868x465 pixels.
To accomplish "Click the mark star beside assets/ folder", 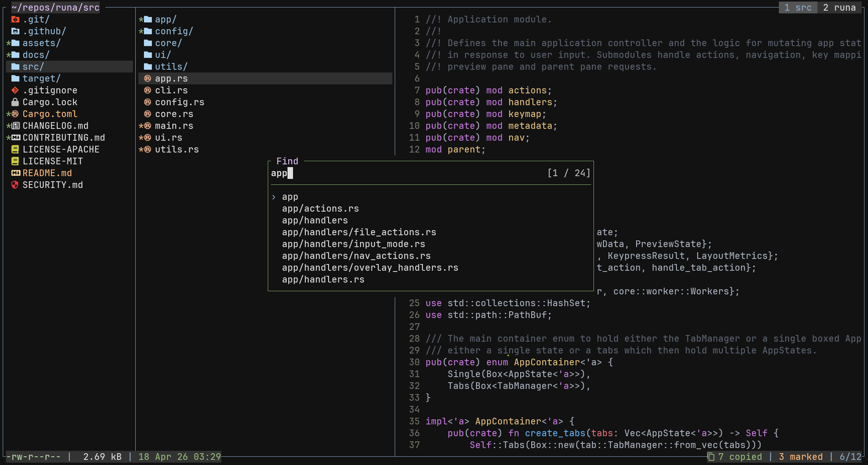I will click(8, 43).
